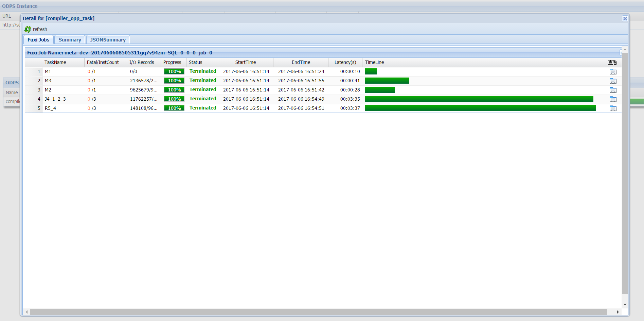Click the timeline bar for M3
644x321 pixels.
tap(387, 81)
